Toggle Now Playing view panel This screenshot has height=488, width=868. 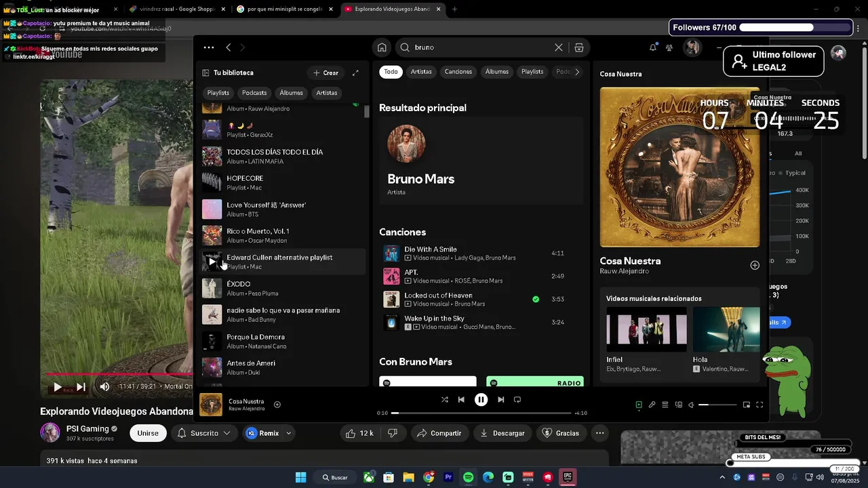pos(639,405)
